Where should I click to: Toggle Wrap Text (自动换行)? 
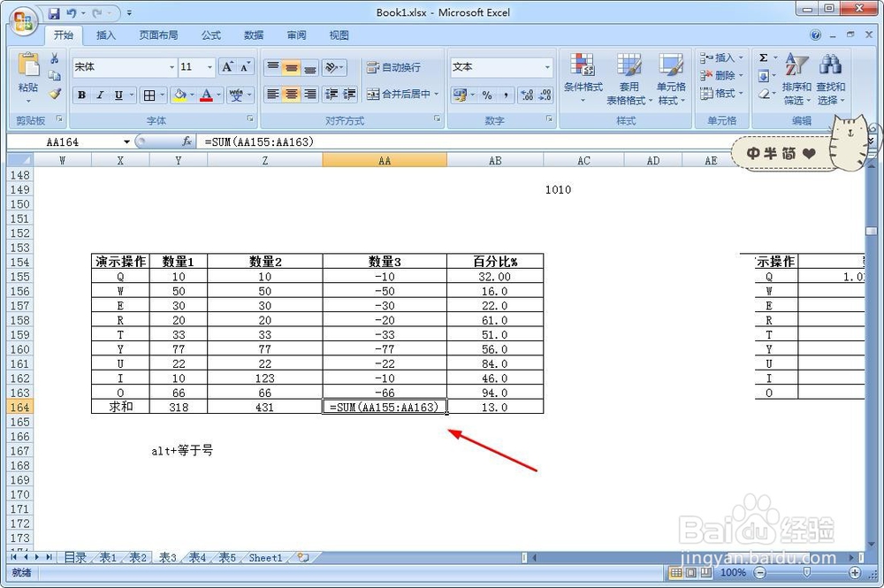[393, 67]
